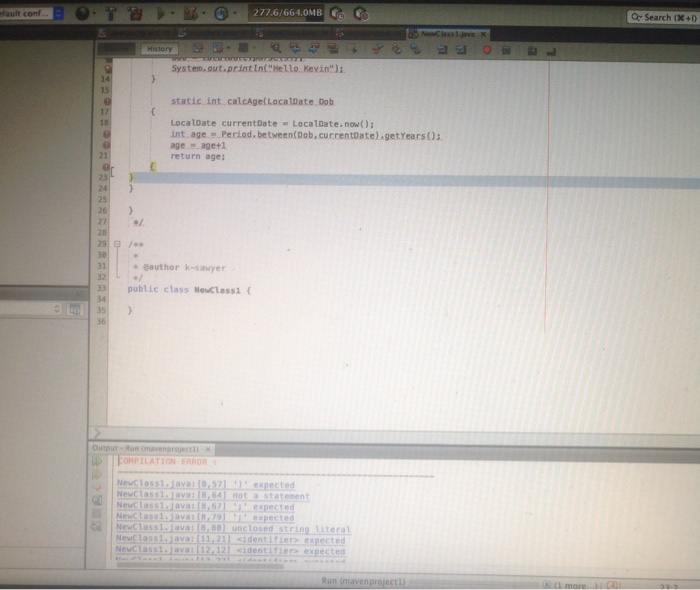Click Find Previous Occurrence icon
The image size is (700, 590).
tap(295, 48)
